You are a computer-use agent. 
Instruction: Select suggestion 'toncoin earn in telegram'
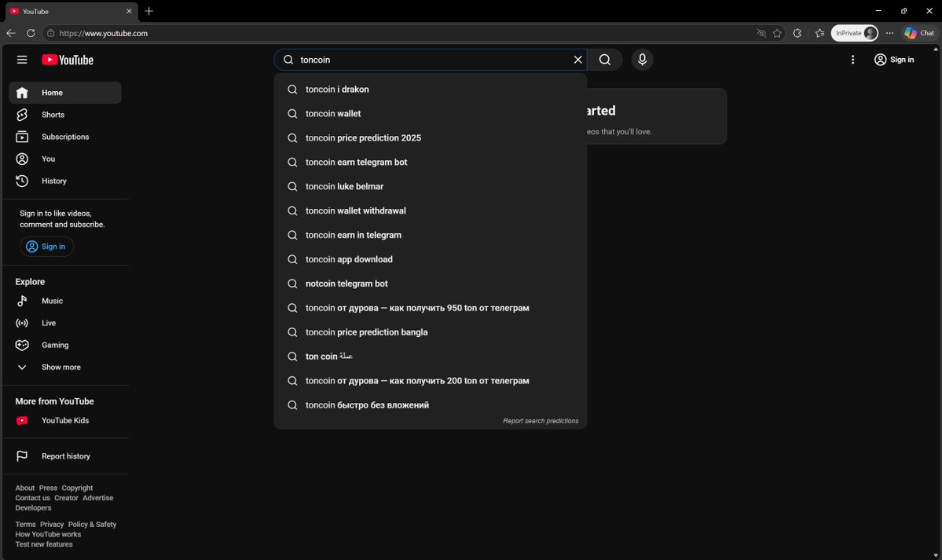[431, 235]
